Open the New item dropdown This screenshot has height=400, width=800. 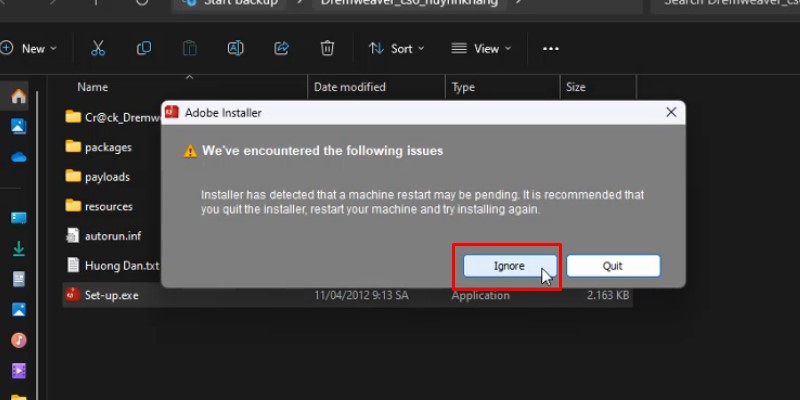(x=29, y=48)
